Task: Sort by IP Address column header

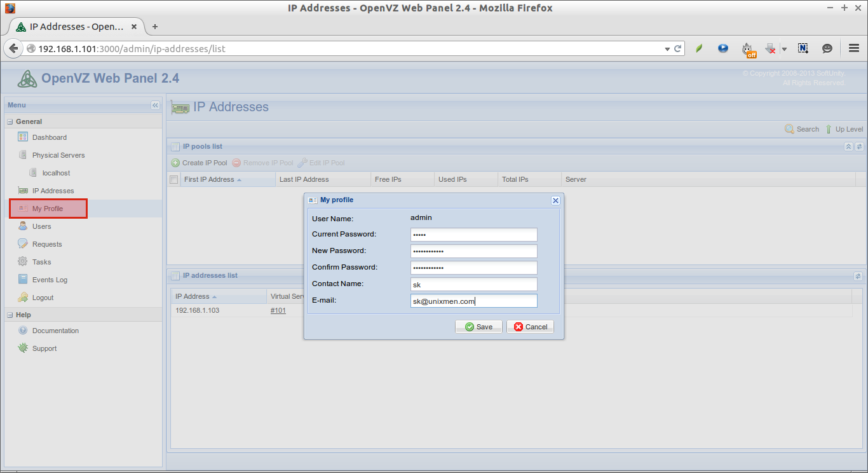Action: pyautogui.click(x=219, y=296)
